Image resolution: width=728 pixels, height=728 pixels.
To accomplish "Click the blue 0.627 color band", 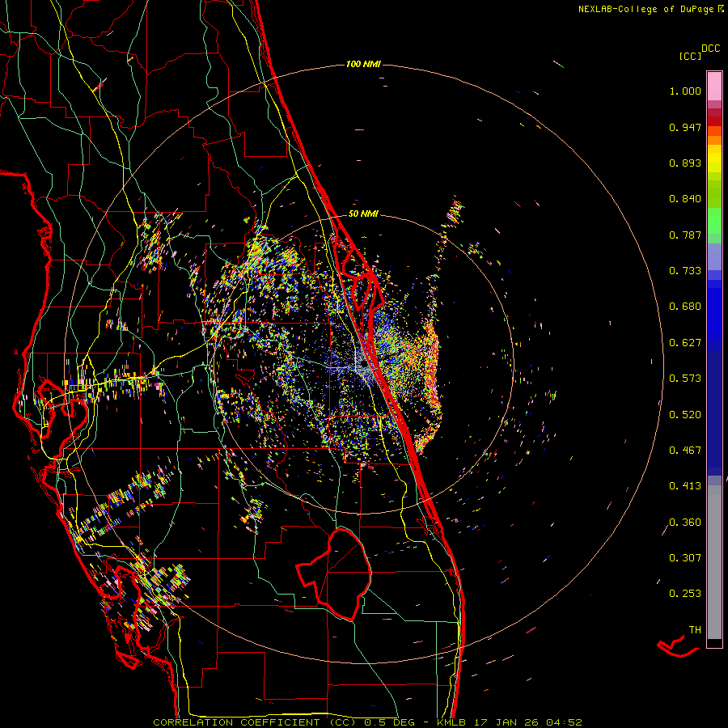I will click(714, 340).
